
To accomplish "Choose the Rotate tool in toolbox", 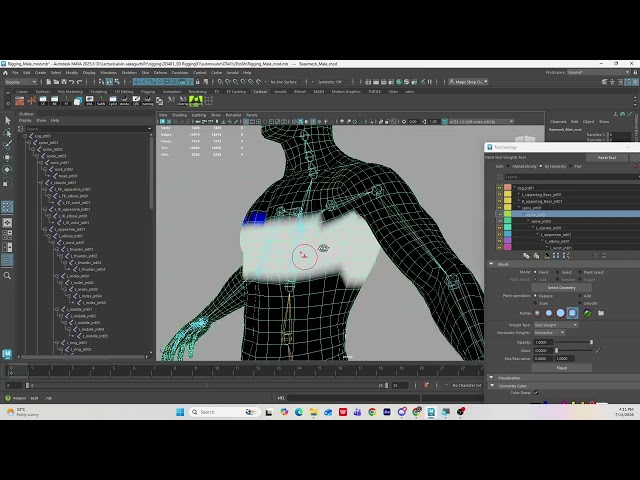I will (x=7, y=169).
